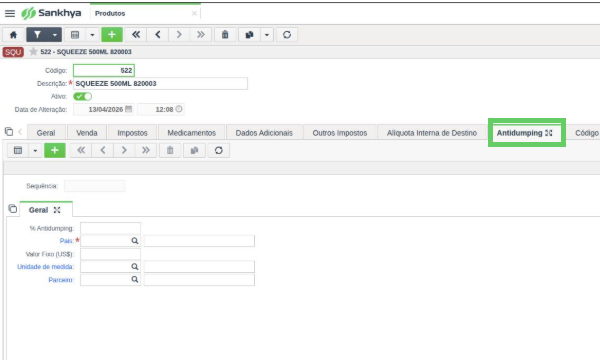Mark product 522 as favorite star

pyautogui.click(x=33, y=52)
